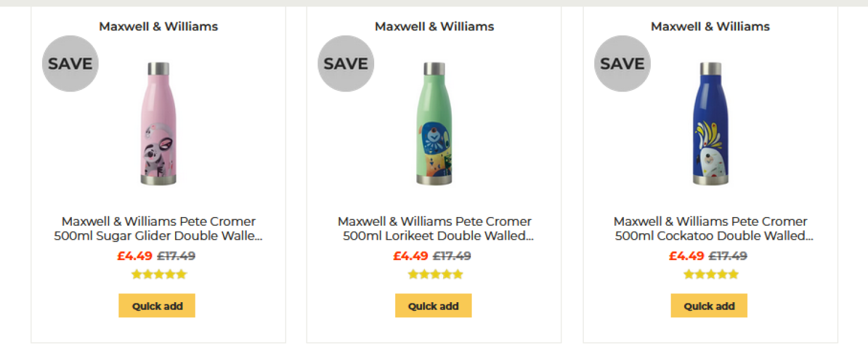Click the star rating under the Lorikeet bottle

(x=433, y=274)
